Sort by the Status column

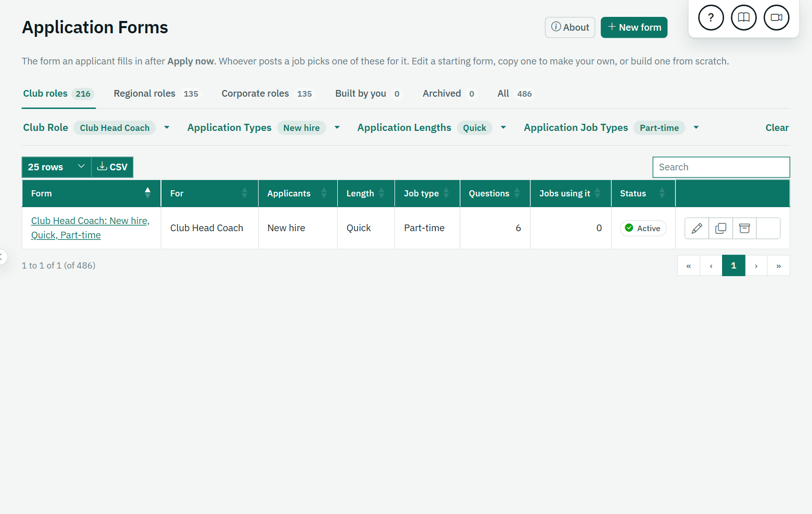click(643, 193)
